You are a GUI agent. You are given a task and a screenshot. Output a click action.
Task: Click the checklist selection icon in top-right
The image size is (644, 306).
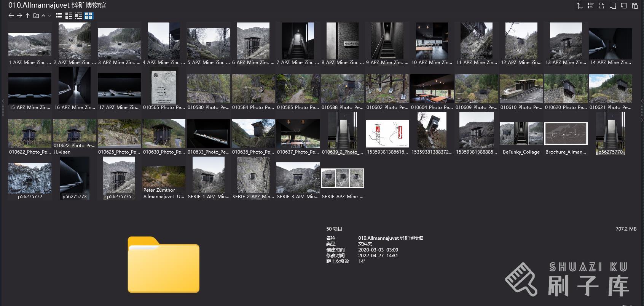(591, 6)
